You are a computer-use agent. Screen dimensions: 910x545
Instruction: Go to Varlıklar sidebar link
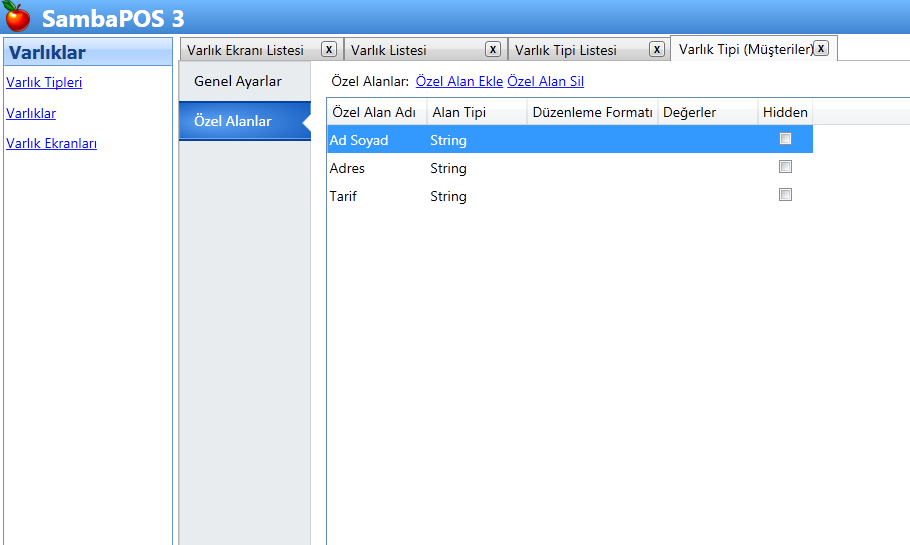click(x=31, y=114)
